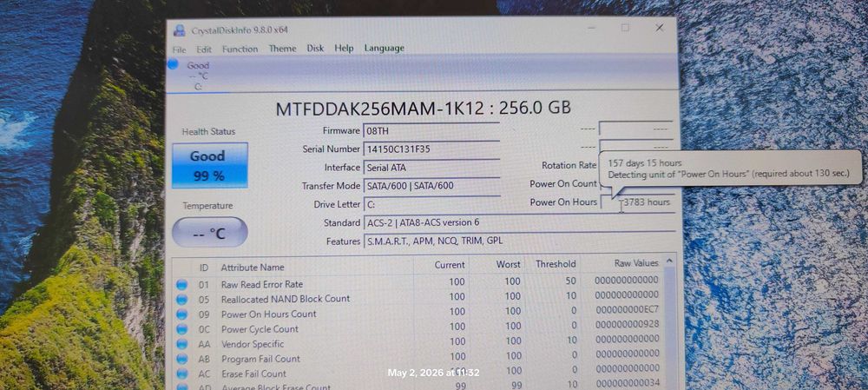Viewport: 868px width, 390px height.
Task: Maximize the CrystalDiskInfo window
Action: coord(625,27)
